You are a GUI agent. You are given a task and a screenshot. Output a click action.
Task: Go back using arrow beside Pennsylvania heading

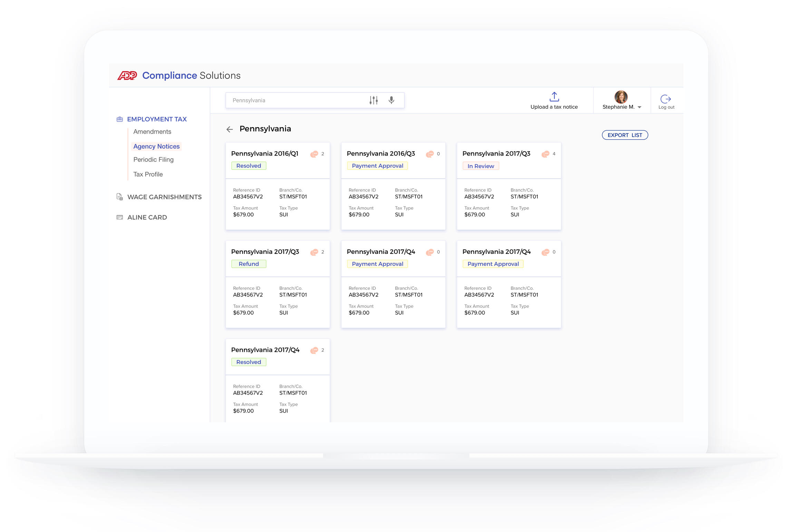230,129
